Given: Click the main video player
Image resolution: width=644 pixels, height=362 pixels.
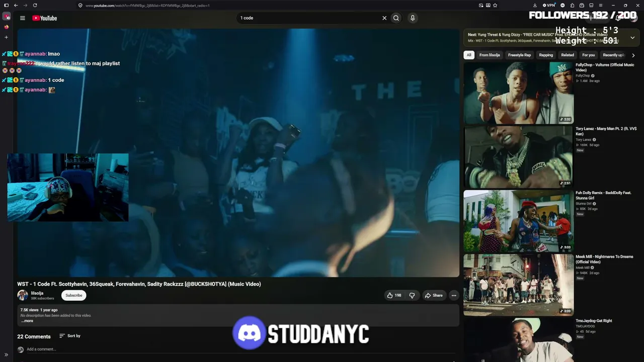Looking at the screenshot, I should [238, 153].
